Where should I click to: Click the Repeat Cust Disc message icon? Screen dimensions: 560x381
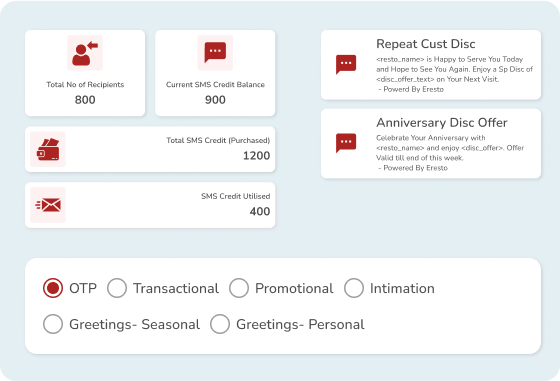pyautogui.click(x=346, y=64)
